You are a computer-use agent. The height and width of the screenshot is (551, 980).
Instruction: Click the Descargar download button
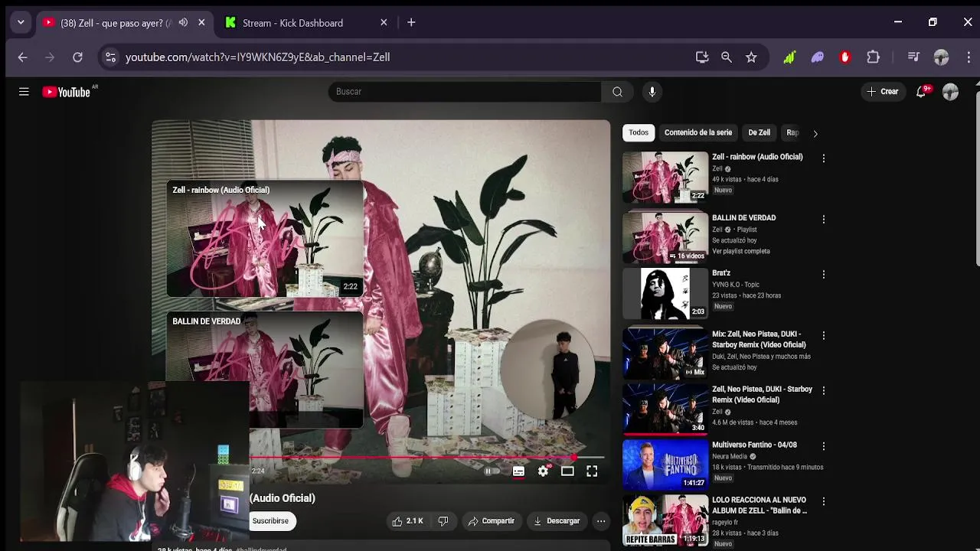click(557, 521)
